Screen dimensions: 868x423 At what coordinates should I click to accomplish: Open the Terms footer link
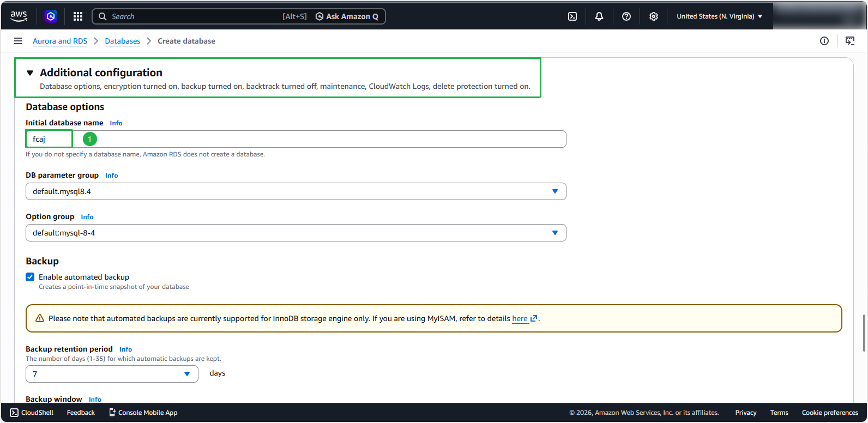(779, 413)
